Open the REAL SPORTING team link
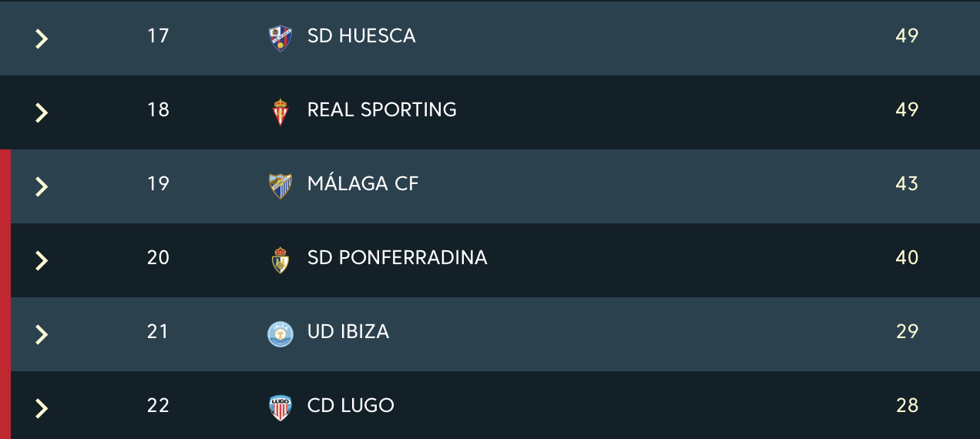Image resolution: width=980 pixels, height=439 pixels. 381,110
